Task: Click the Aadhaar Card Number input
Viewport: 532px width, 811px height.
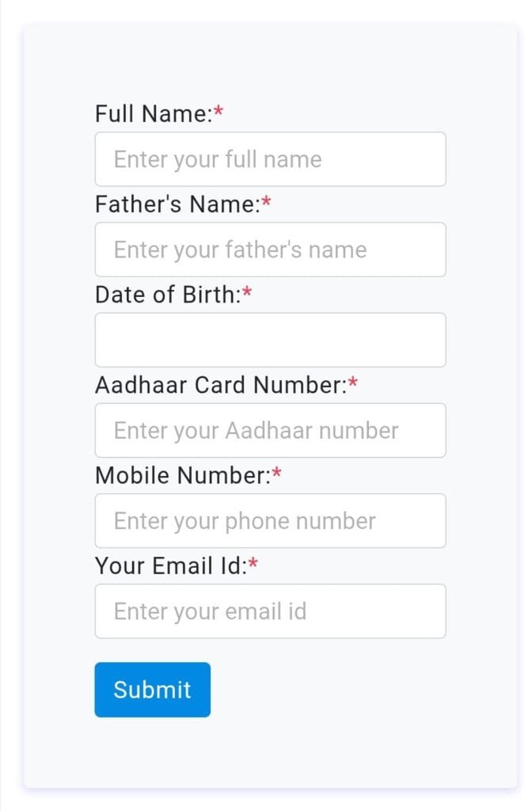Action: [x=270, y=430]
